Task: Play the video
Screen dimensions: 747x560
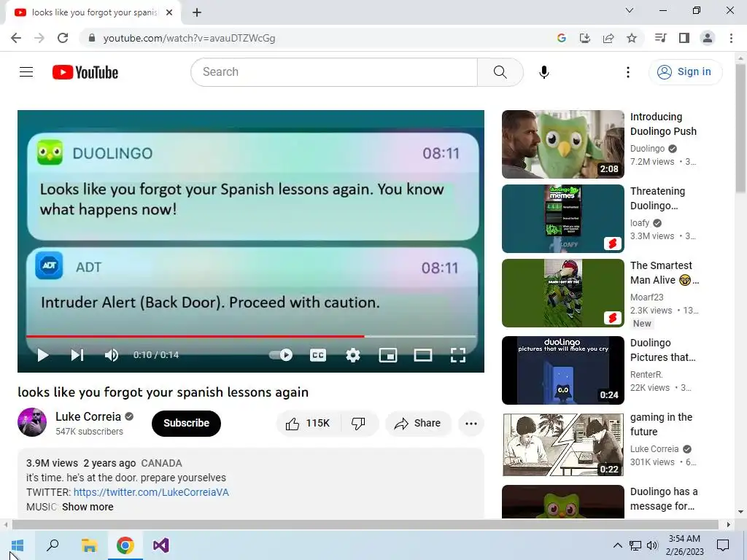Action: coord(43,355)
